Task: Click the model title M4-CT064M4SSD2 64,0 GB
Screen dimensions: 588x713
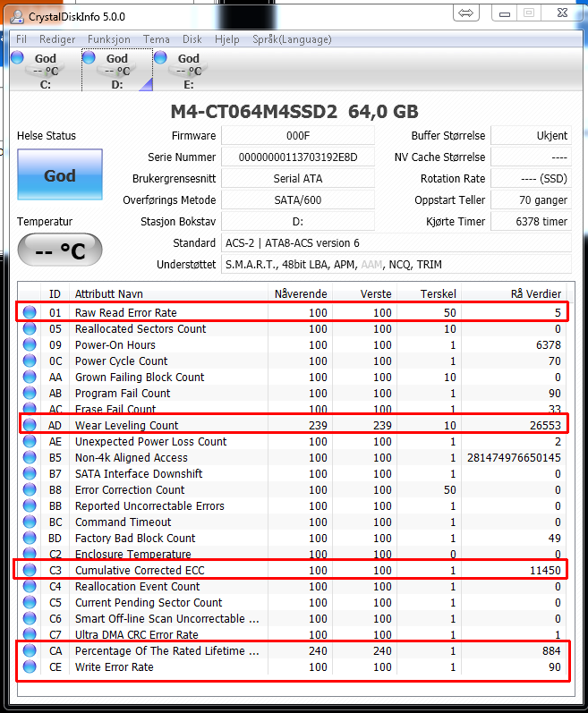Action: click(x=294, y=112)
